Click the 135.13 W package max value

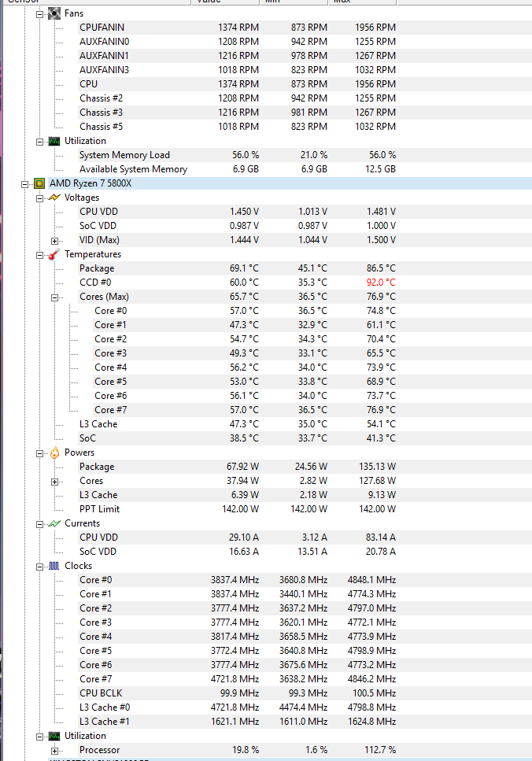(x=377, y=467)
